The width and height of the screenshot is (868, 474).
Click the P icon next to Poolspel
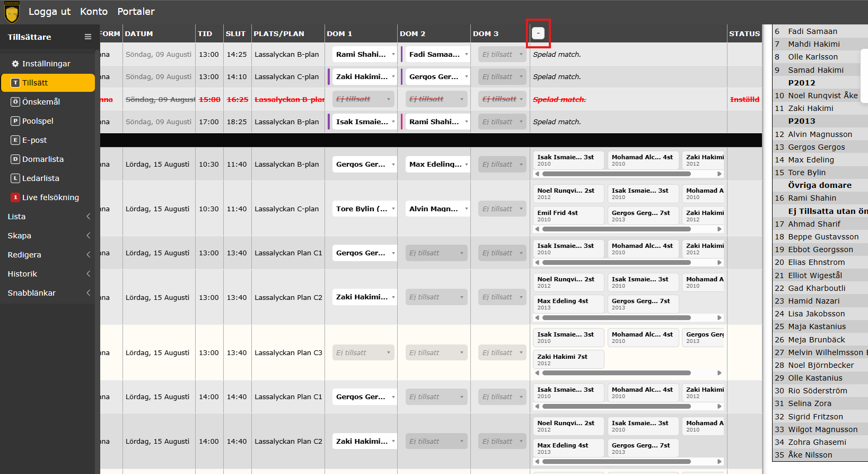click(15, 121)
